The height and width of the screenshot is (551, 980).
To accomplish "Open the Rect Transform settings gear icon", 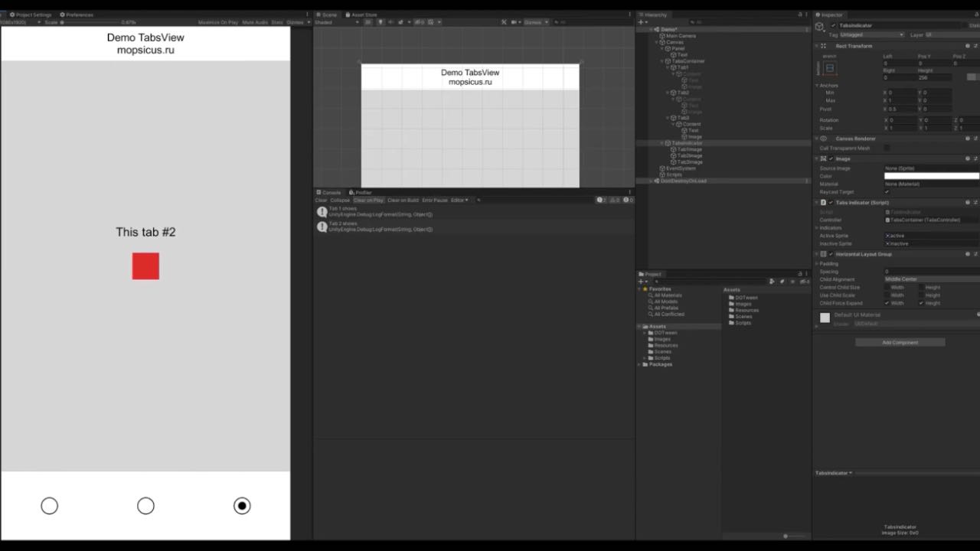I will (975, 45).
